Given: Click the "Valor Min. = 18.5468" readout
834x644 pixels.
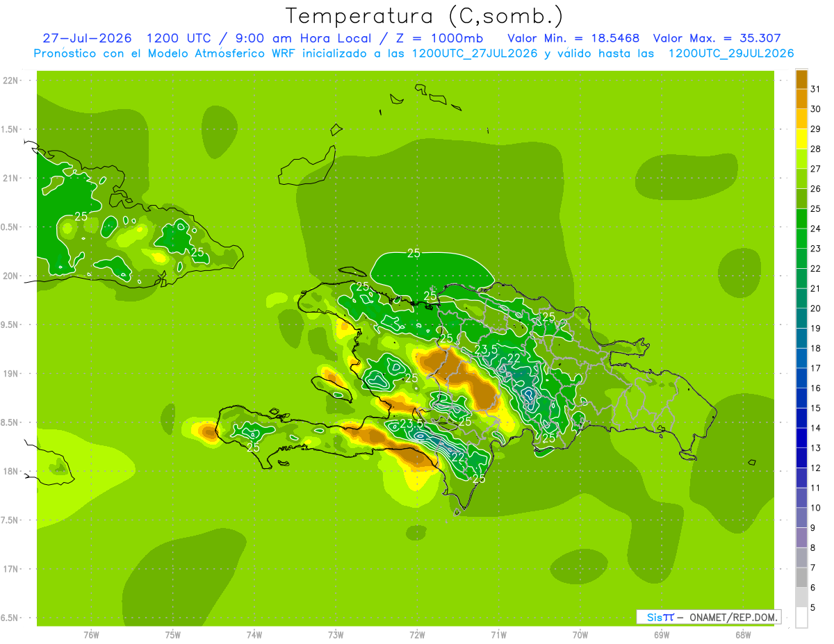Looking at the screenshot, I should (573, 38).
